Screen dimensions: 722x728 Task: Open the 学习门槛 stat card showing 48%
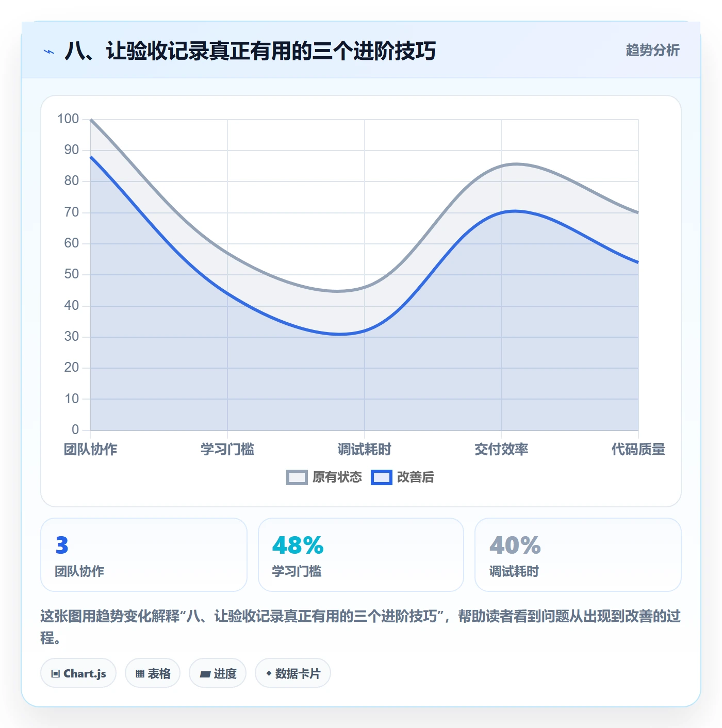pos(361,555)
